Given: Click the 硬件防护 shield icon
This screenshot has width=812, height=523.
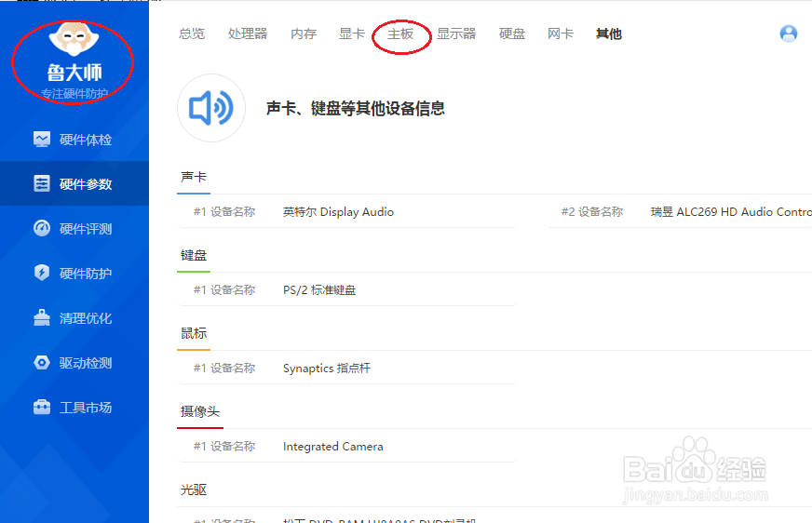Looking at the screenshot, I should pos(42,273).
